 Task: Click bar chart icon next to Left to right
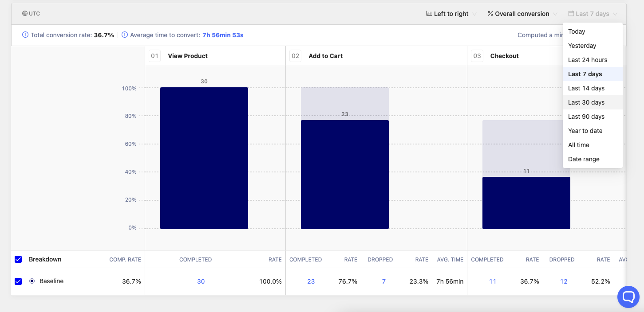pos(429,14)
